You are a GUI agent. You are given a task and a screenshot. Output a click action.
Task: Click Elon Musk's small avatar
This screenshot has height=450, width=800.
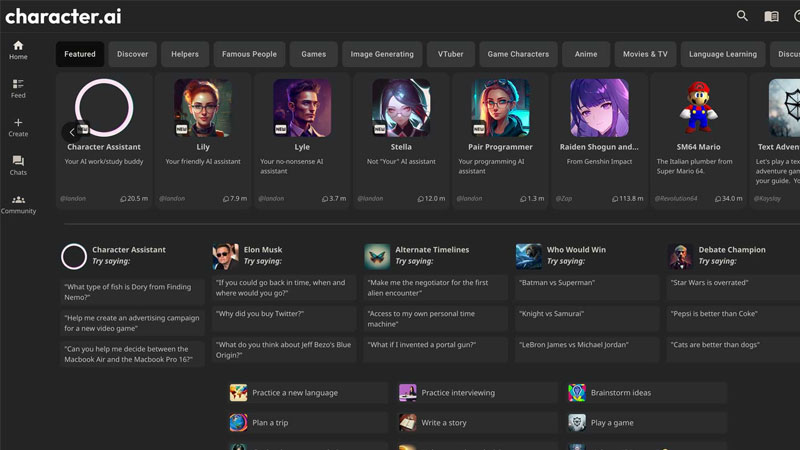225,256
